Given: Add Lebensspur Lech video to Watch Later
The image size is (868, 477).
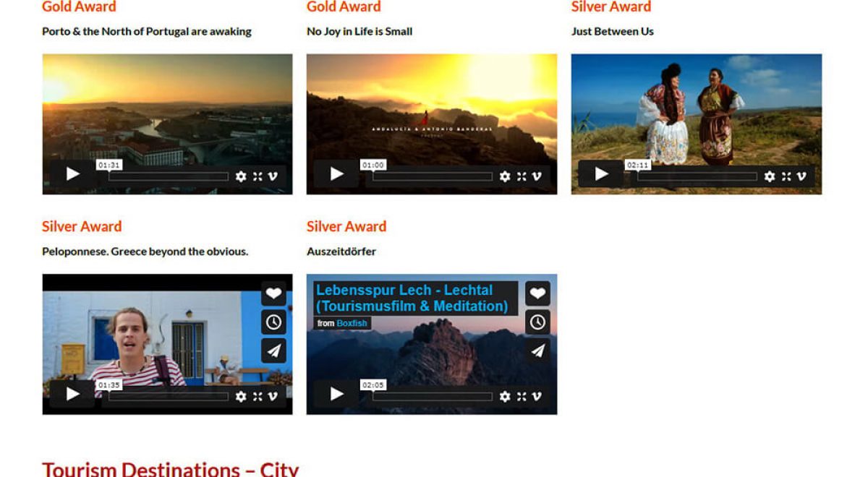Looking at the screenshot, I should tap(537, 322).
